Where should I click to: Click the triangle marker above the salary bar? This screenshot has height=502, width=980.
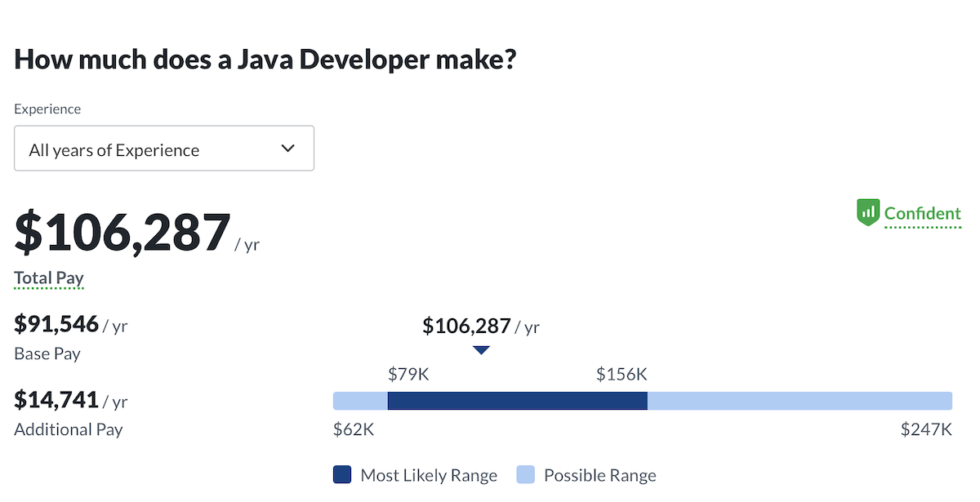tap(481, 350)
